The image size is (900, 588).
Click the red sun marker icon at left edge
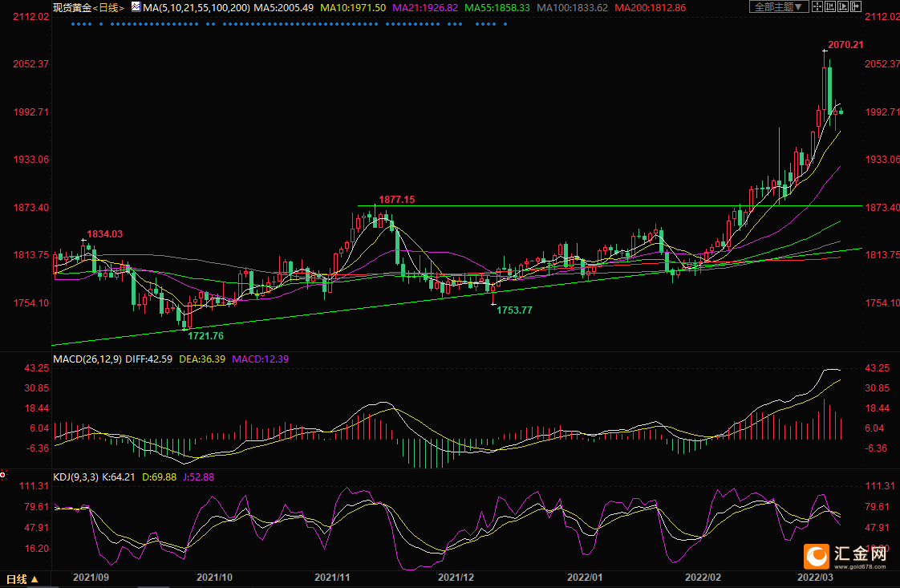click(2, 476)
